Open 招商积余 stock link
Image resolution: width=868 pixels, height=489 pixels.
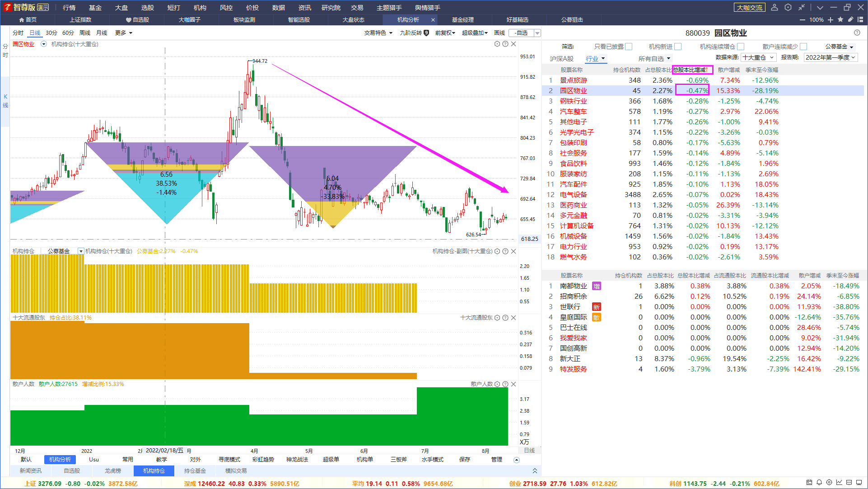click(x=574, y=296)
